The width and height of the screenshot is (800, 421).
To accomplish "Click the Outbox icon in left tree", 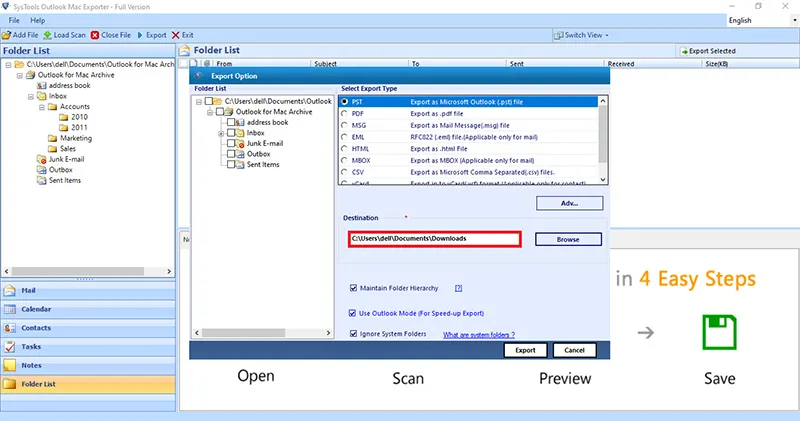I will coord(42,170).
